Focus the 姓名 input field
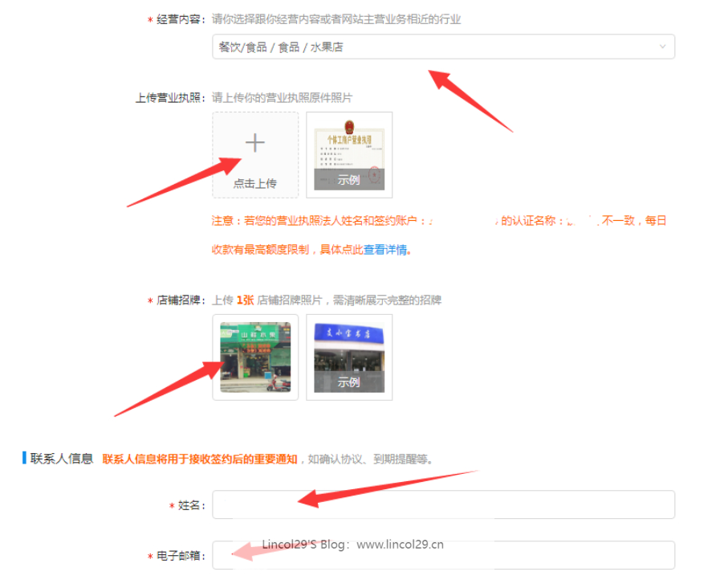This screenshot has height=588, width=728. pyautogui.click(x=443, y=505)
